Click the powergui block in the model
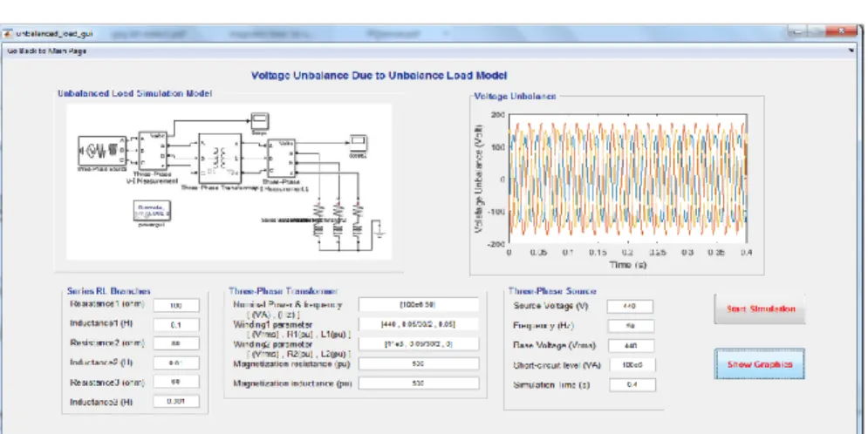Screen dimensions: 868x434 click(x=153, y=211)
